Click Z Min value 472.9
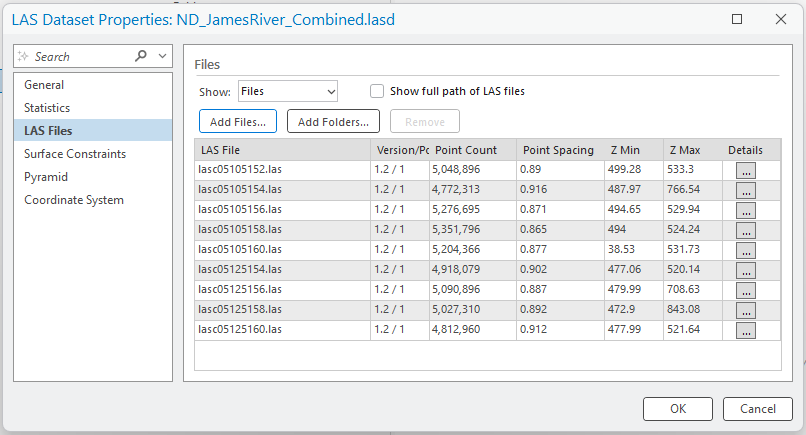Viewport: 806px width, 435px height. pos(621,310)
